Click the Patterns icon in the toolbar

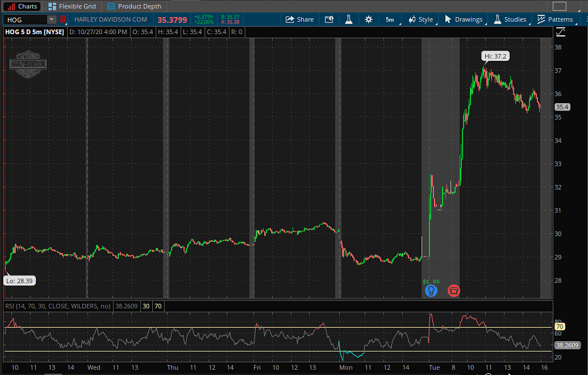[555, 19]
